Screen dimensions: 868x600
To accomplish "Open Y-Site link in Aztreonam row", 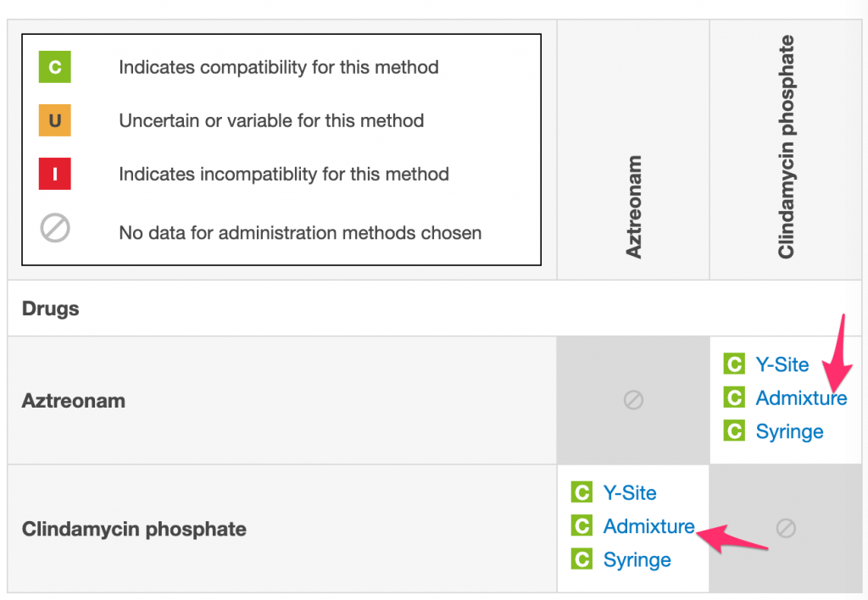I will point(782,364).
